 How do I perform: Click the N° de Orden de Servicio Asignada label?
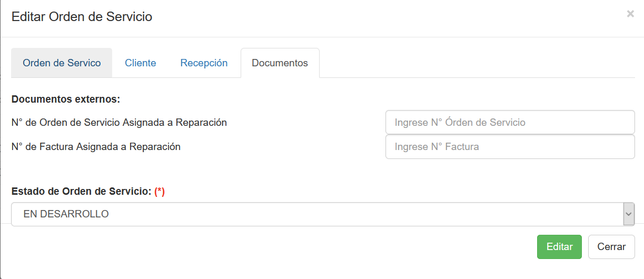(x=119, y=123)
